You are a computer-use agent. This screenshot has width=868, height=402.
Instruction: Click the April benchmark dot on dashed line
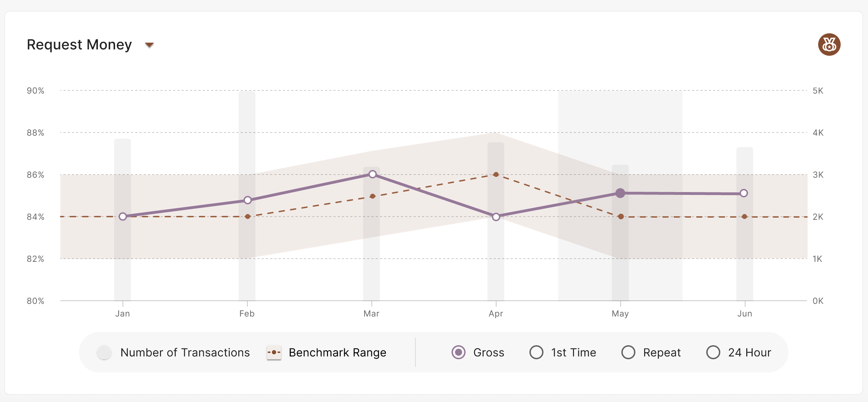point(496,174)
